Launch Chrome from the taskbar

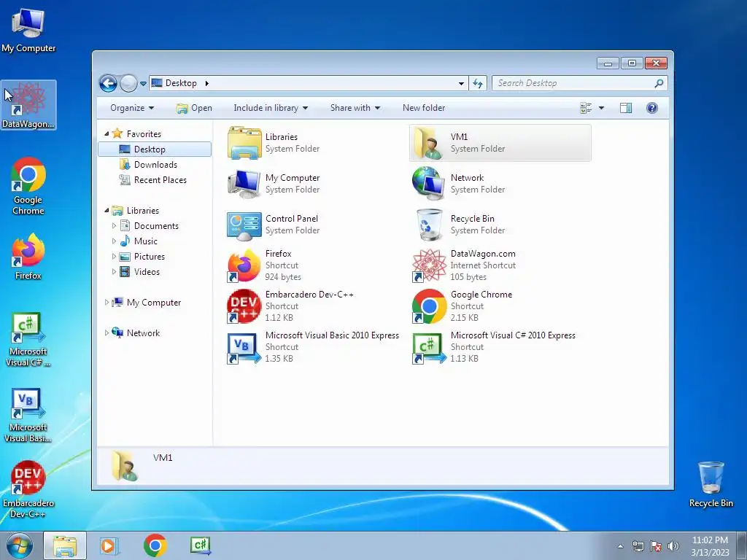point(155,545)
